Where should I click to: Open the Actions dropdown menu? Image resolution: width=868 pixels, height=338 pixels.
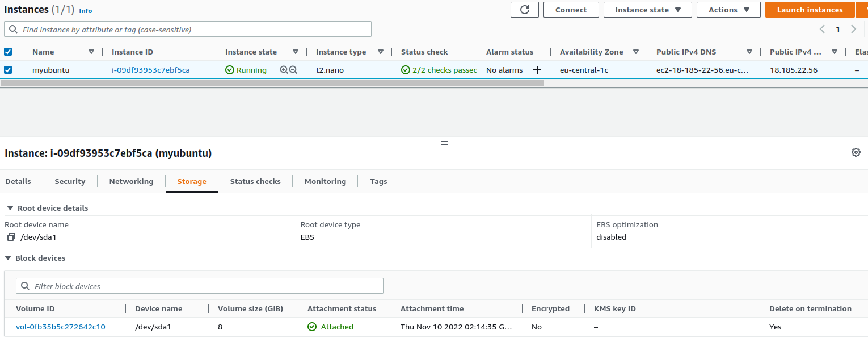tap(728, 10)
